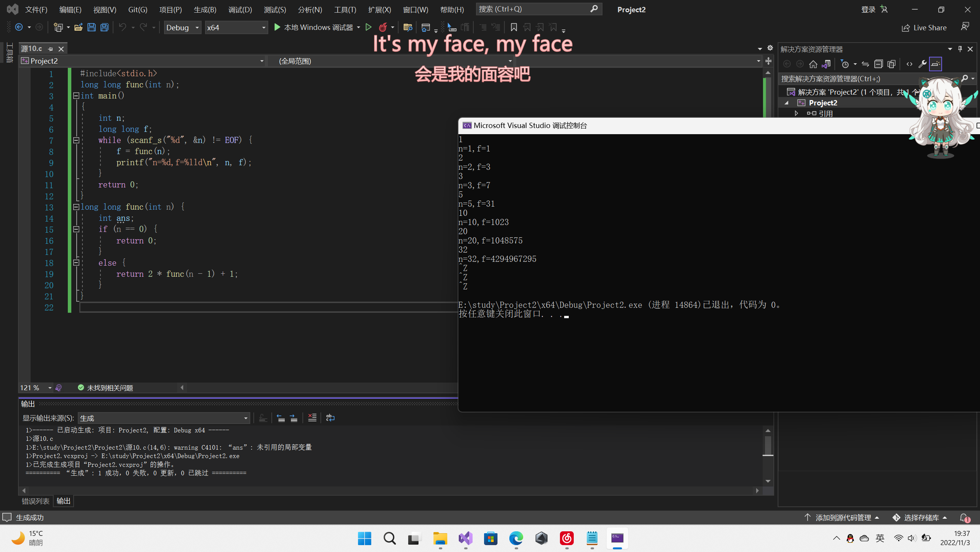980x552 pixels.
Task: Switch to the 错误列表 tab
Action: tap(35, 501)
